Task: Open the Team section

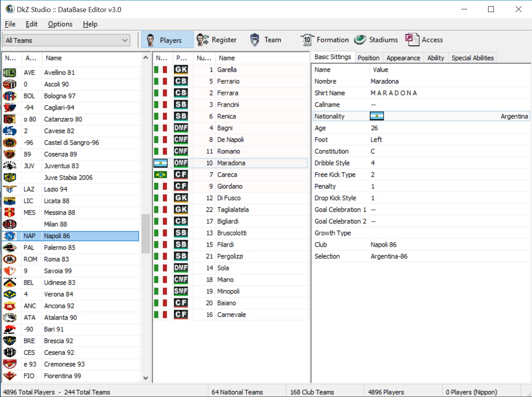Action: pos(265,40)
